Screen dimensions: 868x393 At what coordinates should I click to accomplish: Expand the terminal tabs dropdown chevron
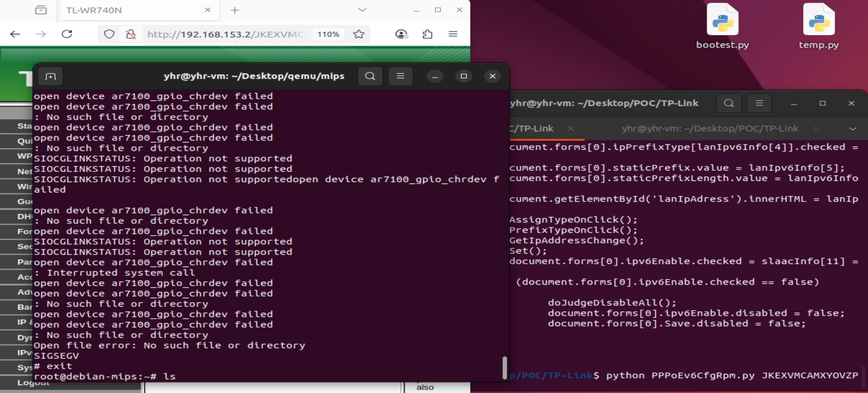coord(852,129)
